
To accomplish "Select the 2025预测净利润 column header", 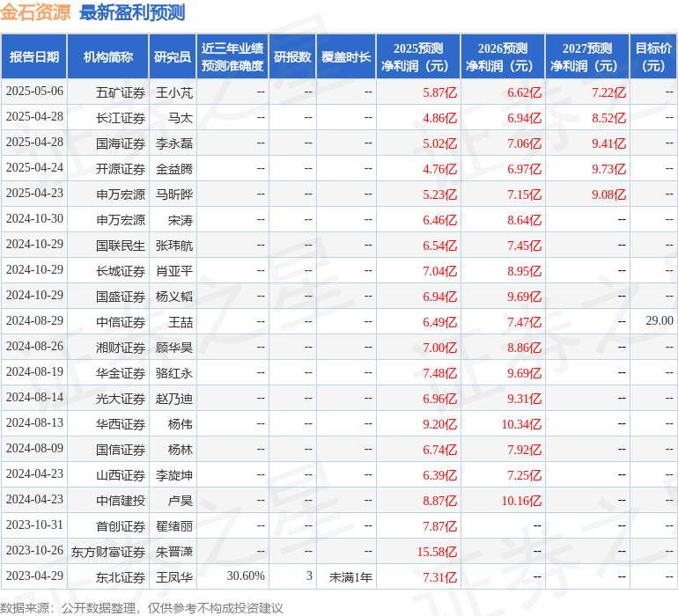I will [418, 57].
